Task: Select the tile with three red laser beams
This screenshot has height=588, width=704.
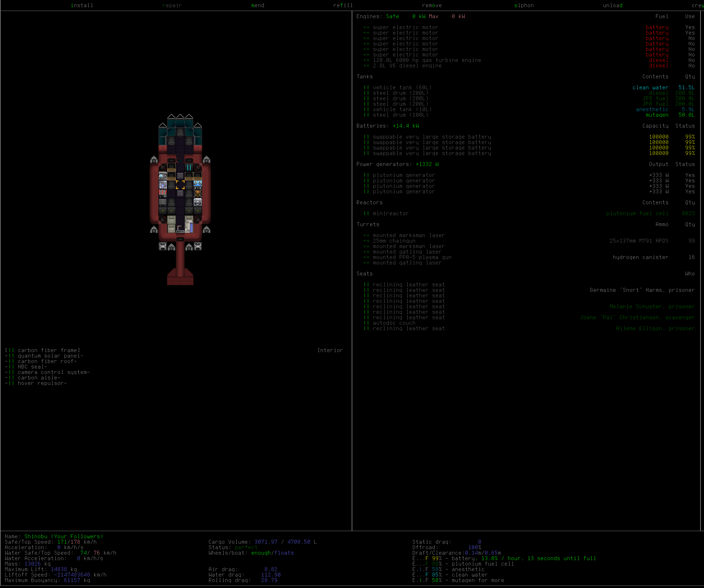Action: [163, 193]
